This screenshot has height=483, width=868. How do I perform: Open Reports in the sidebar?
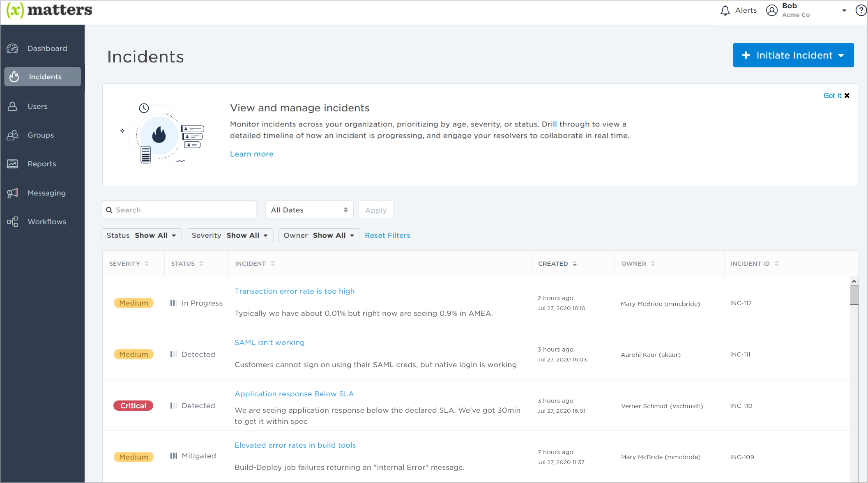[43, 164]
